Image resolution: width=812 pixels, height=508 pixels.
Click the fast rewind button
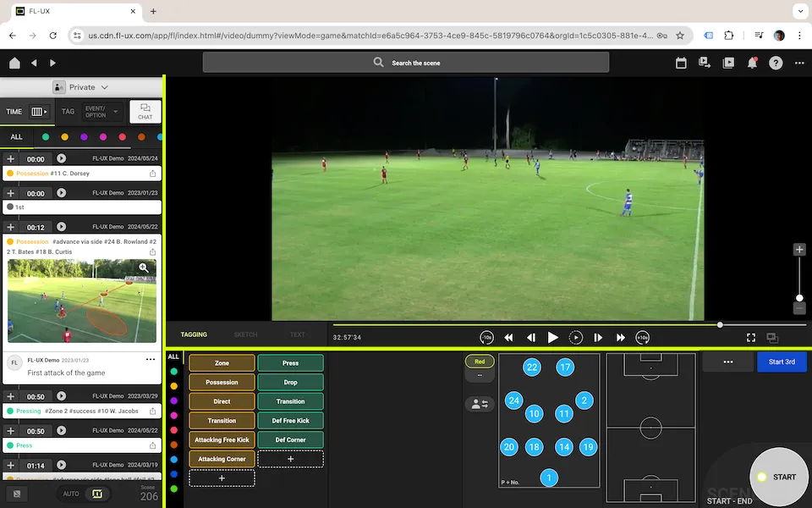coord(508,338)
